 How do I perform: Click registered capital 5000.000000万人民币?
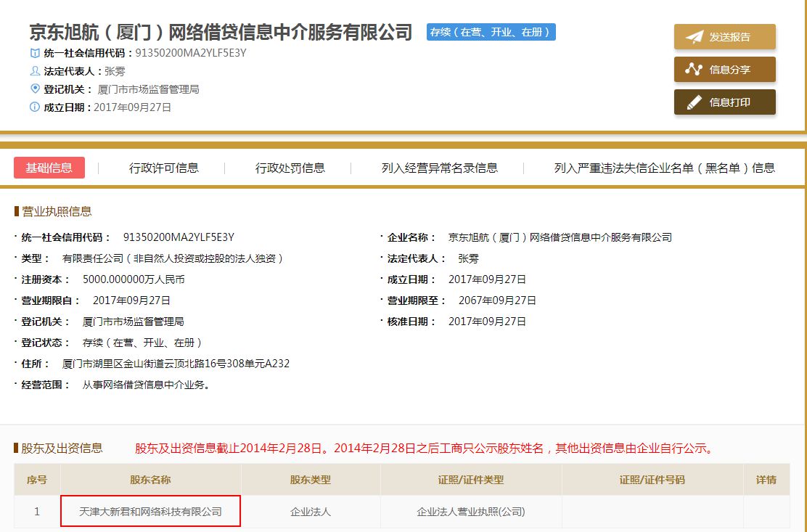coord(134,279)
